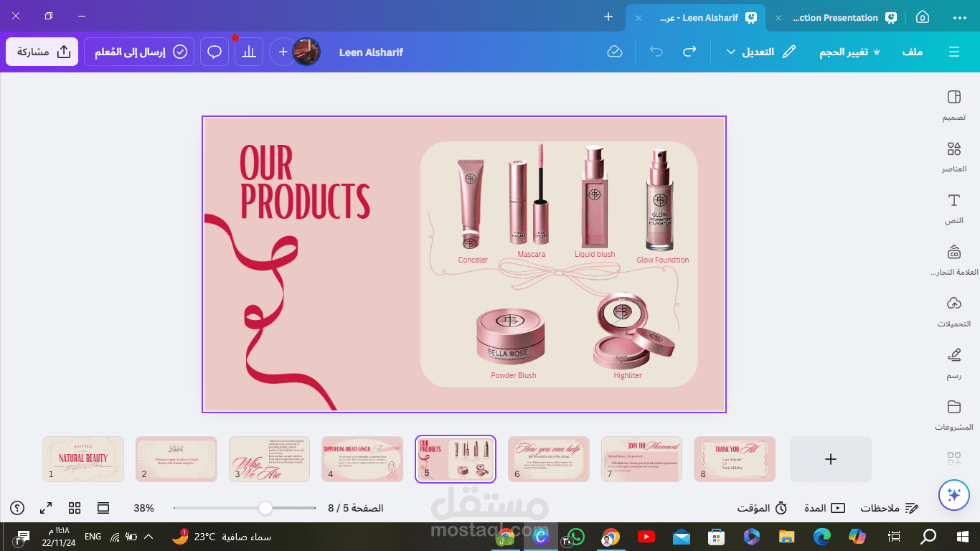Click Send to teacher (إرسال إلى المعلم)
The image size is (980, 551).
pos(139,52)
